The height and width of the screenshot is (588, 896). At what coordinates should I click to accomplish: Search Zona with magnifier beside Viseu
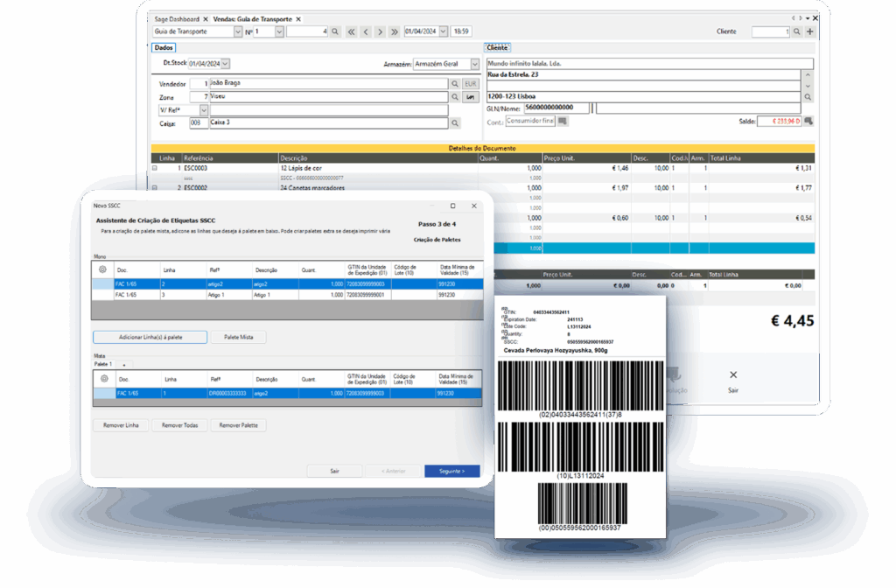(455, 97)
